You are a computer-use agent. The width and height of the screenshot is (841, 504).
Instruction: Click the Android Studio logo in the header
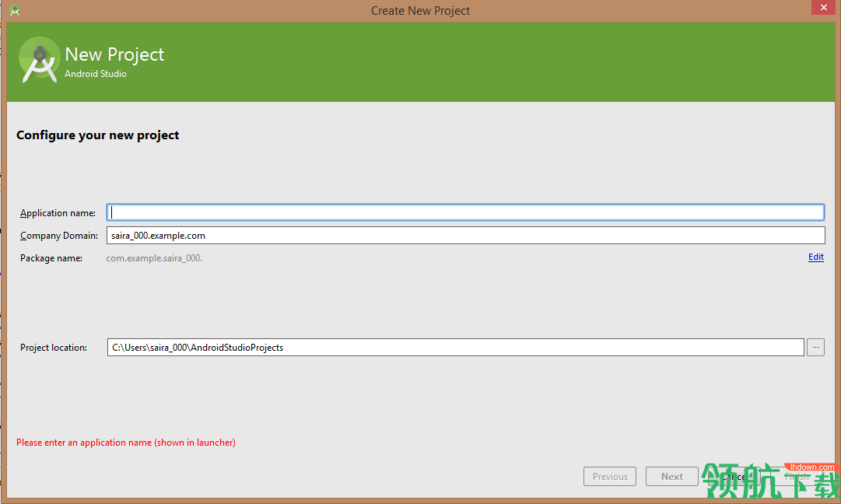(39, 59)
